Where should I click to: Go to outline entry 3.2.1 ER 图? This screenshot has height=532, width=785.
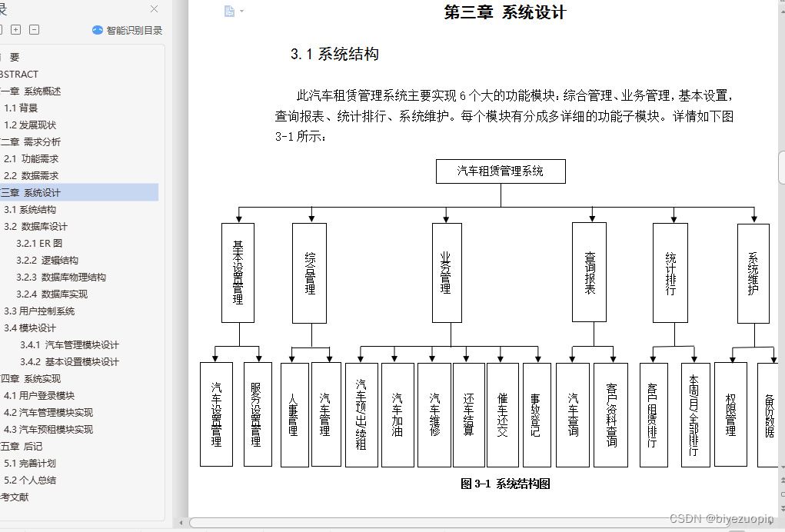click(39, 244)
